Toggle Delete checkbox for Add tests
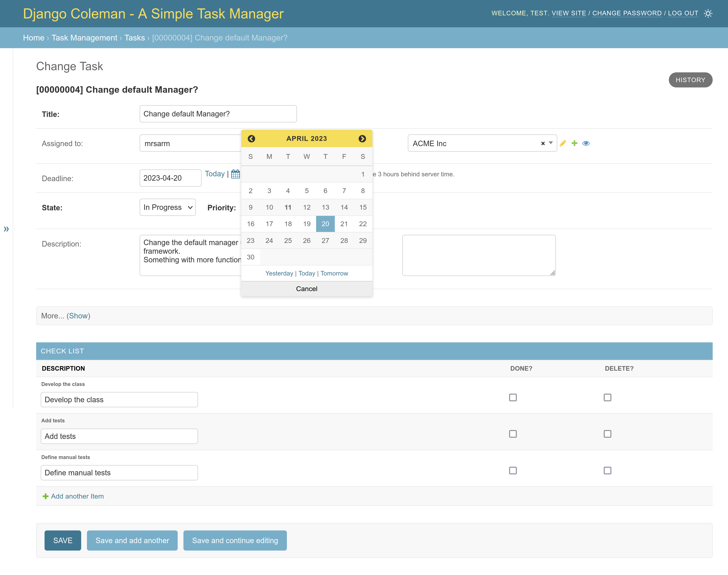 coord(608,434)
